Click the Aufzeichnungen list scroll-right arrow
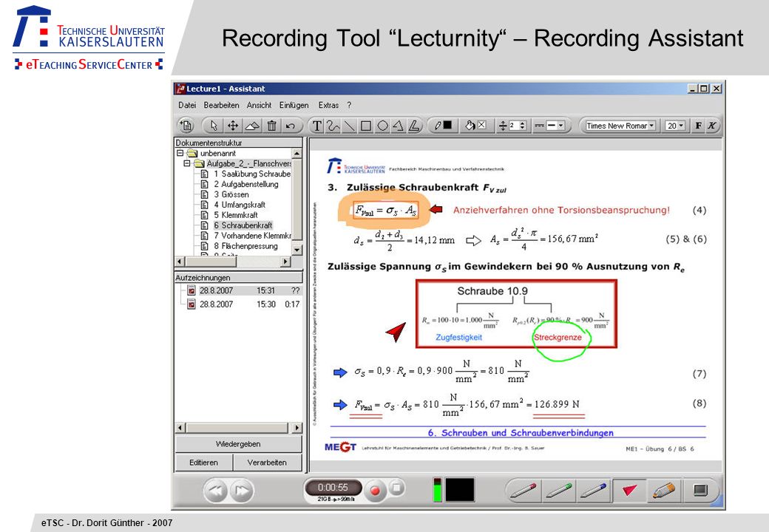769x532 pixels. [297, 428]
